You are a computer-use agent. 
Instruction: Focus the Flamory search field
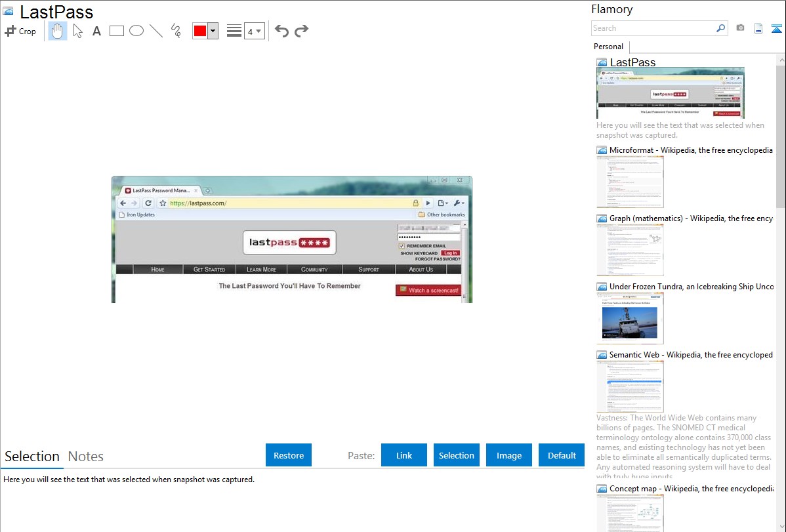click(x=653, y=28)
